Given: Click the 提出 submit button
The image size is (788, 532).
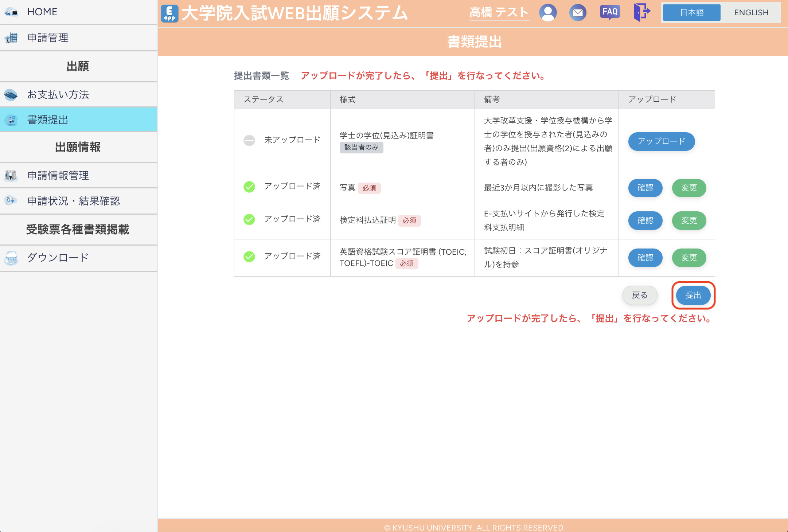Looking at the screenshot, I should [693, 295].
